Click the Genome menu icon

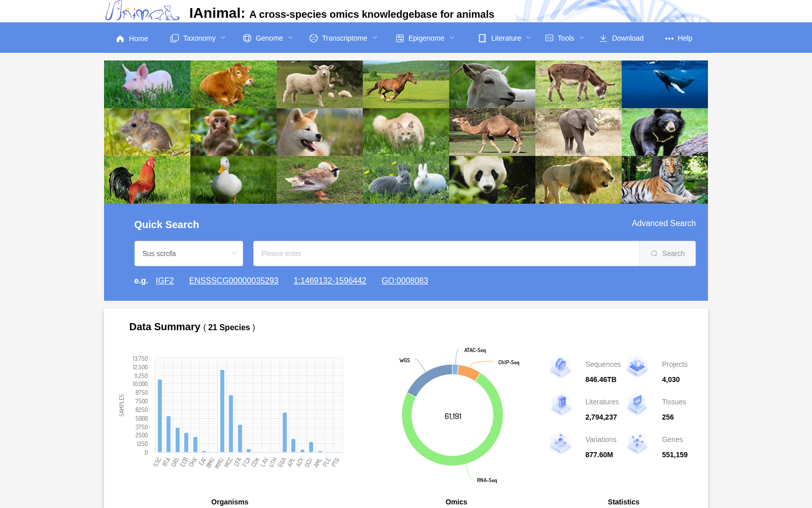point(247,38)
